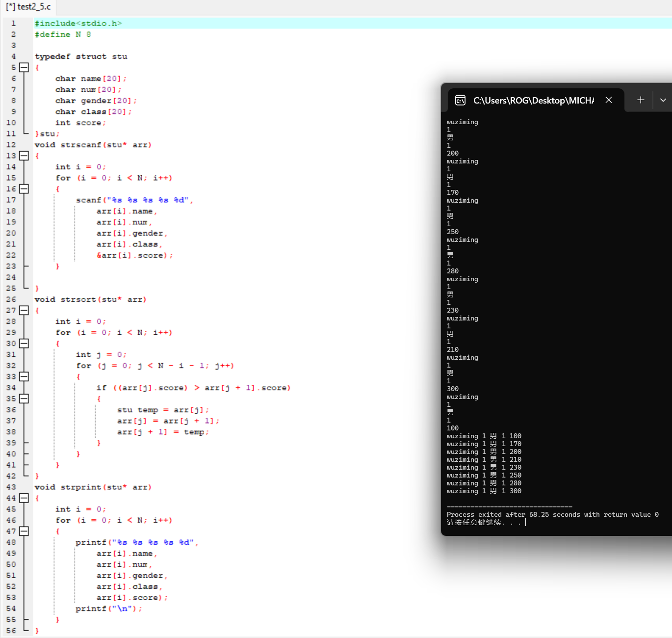Click 'stu temp = arr[j];' line
Image resolution: width=672 pixels, height=638 pixels.
coord(163,410)
